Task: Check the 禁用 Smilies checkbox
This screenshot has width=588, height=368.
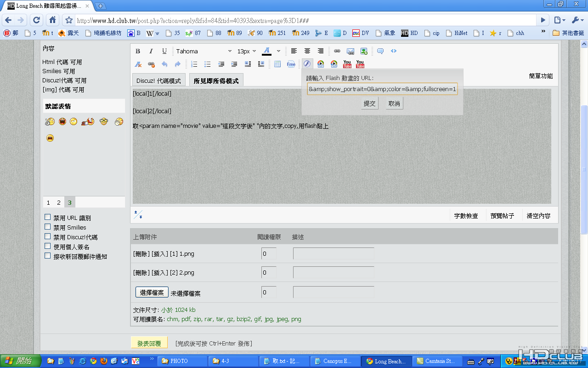Action: pyautogui.click(x=47, y=227)
